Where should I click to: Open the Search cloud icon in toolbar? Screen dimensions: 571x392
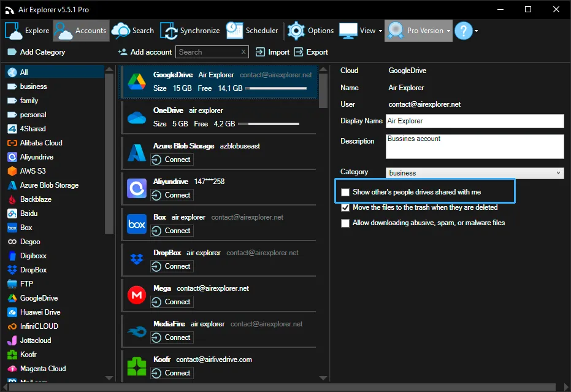[121, 31]
